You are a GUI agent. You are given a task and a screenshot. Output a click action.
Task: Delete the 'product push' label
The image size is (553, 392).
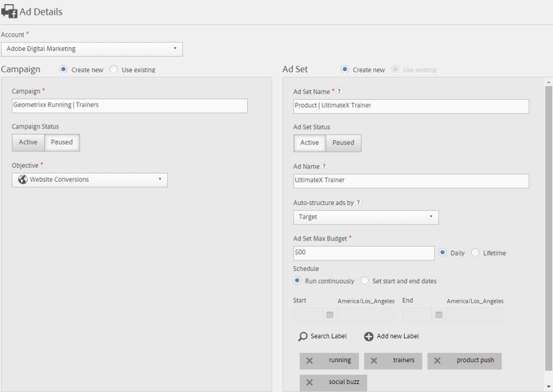pos(437,361)
